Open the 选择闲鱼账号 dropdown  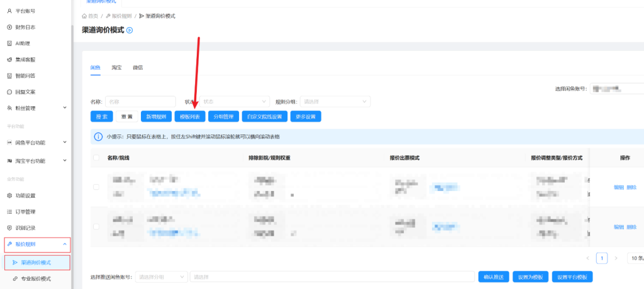617,88
